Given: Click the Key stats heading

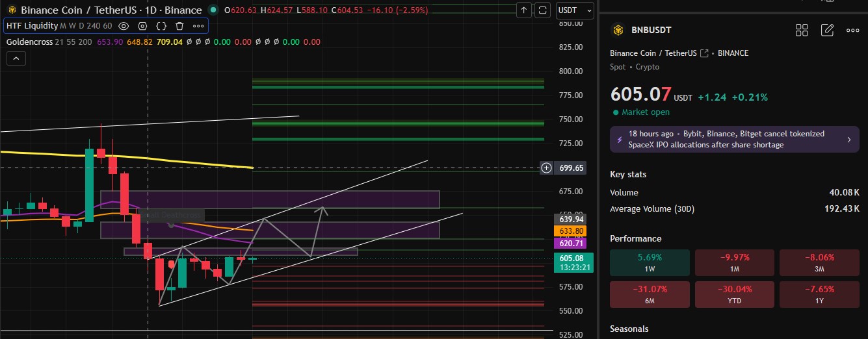Looking at the screenshot, I should click(x=628, y=174).
